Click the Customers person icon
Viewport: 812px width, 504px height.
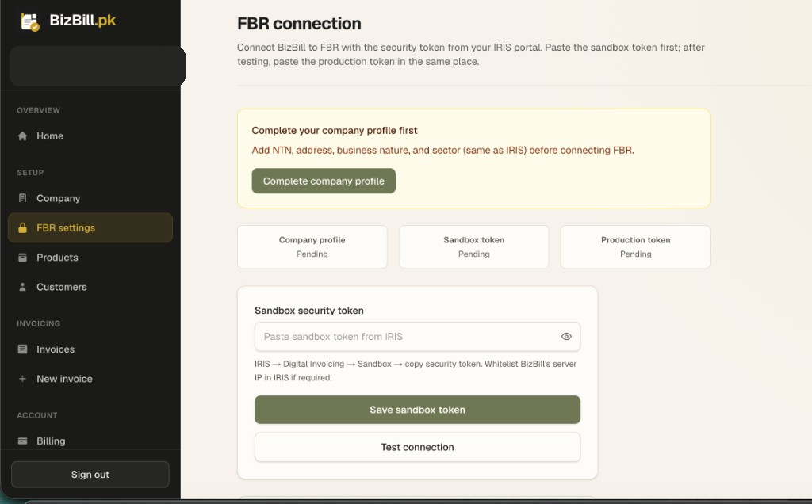point(22,287)
